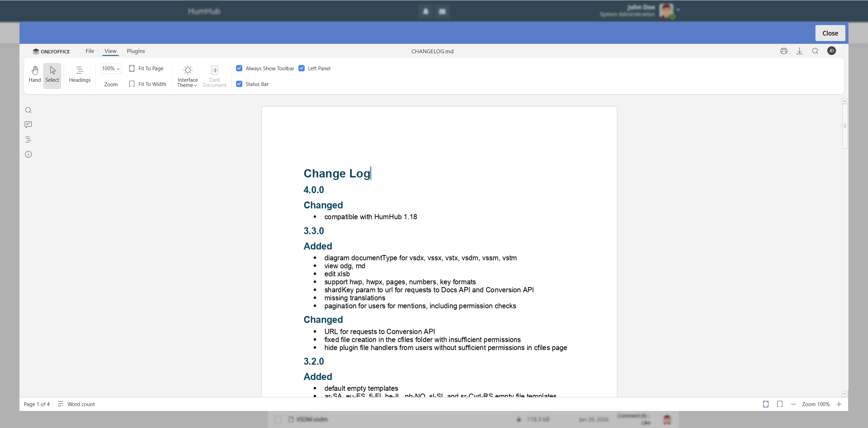This screenshot has height=428, width=868.
Task: Open search in the left sidebar
Action: [x=28, y=110]
